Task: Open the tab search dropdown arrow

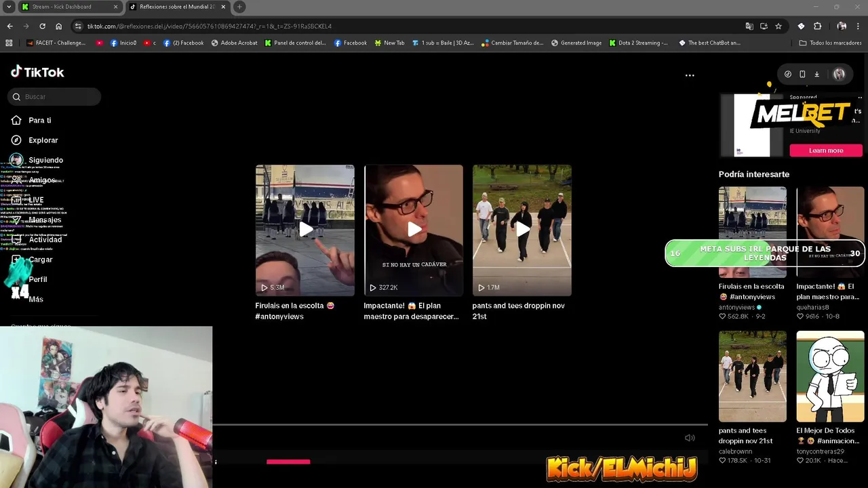Action: (x=9, y=7)
